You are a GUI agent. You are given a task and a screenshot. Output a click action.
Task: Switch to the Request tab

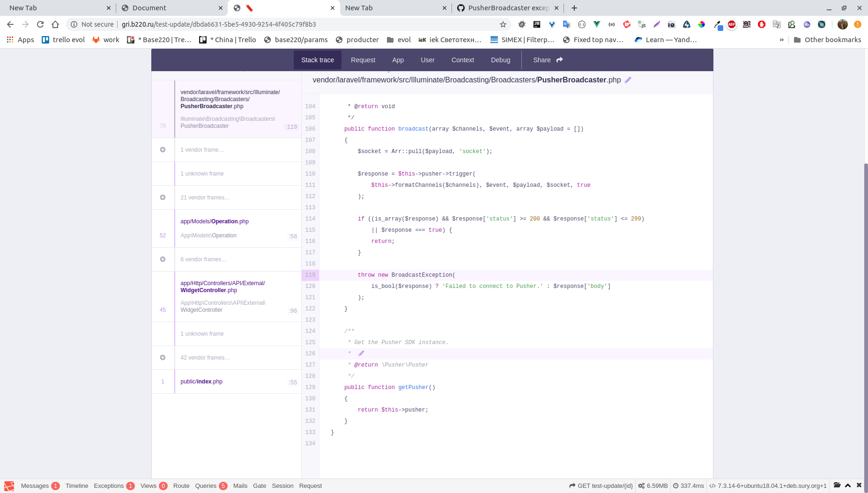363,60
